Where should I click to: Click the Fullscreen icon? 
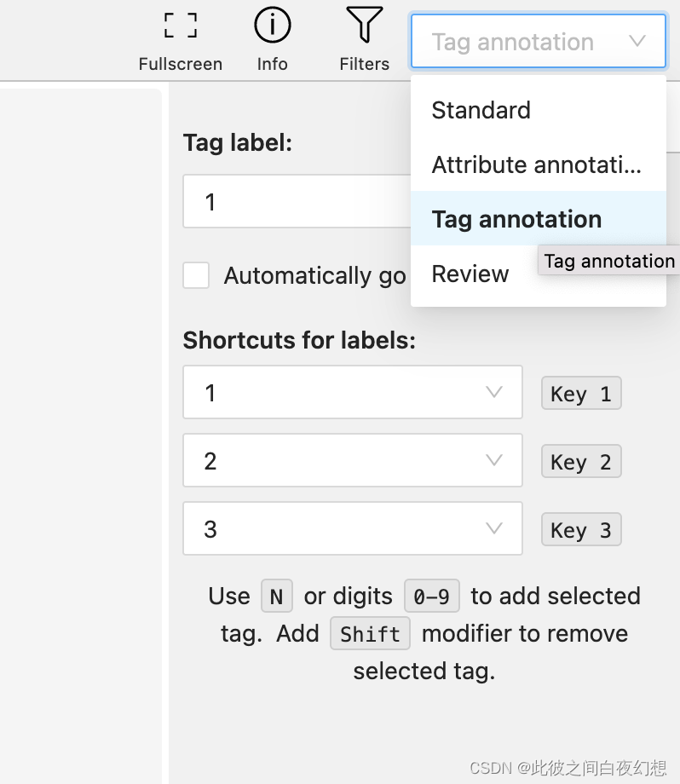[x=181, y=26]
